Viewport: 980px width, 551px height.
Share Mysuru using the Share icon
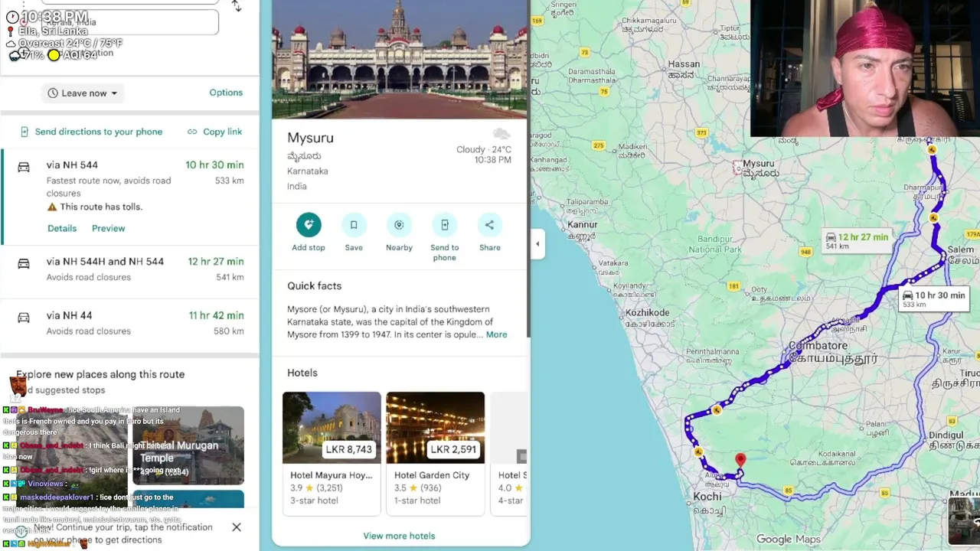tap(490, 225)
